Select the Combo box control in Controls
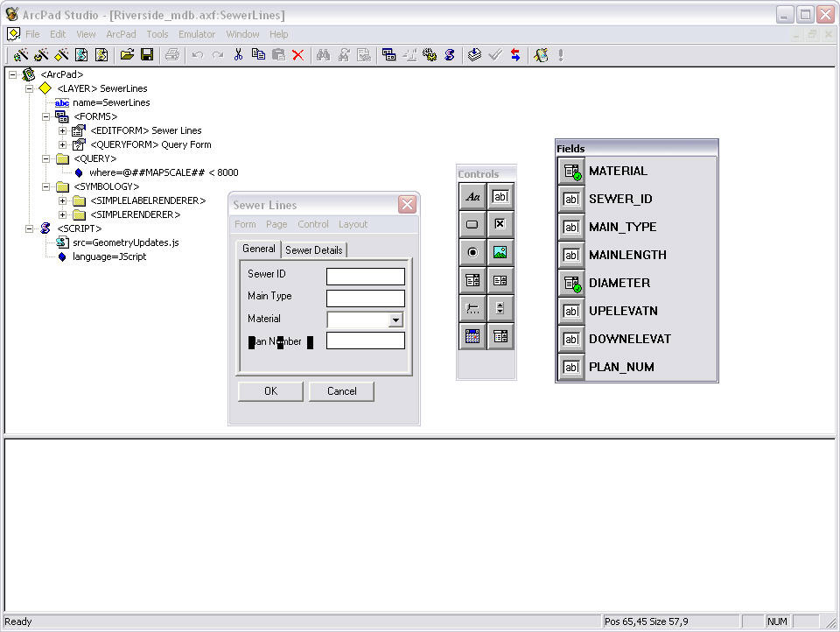This screenshot has width=840, height=632. coord(472,280)
